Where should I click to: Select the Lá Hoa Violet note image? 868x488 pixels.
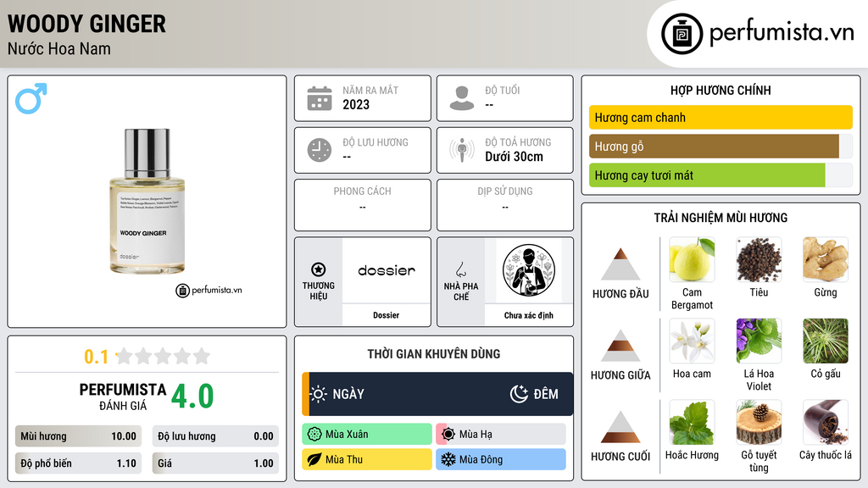pos(759,341)
